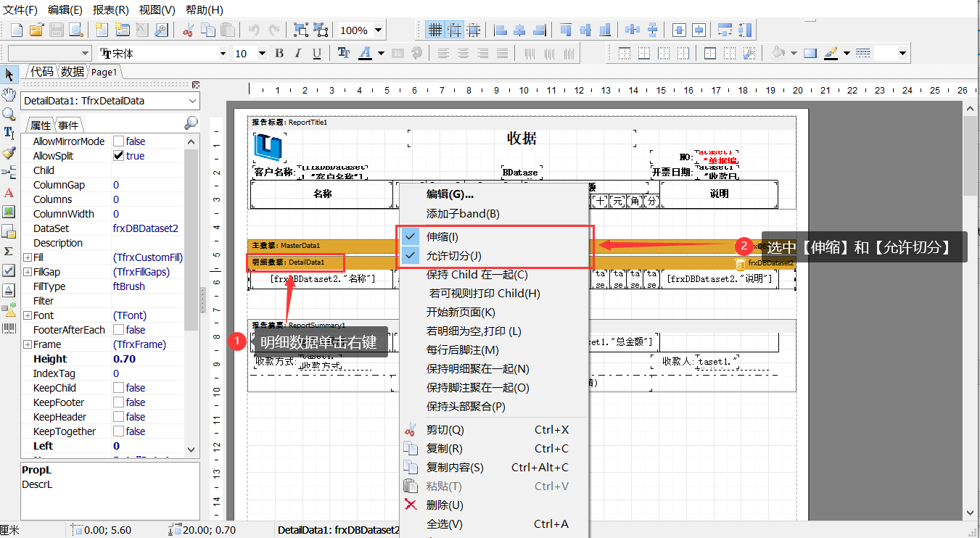
Task: Open print preview with the magnifier page icon
Action: click(x=76, y=30)
